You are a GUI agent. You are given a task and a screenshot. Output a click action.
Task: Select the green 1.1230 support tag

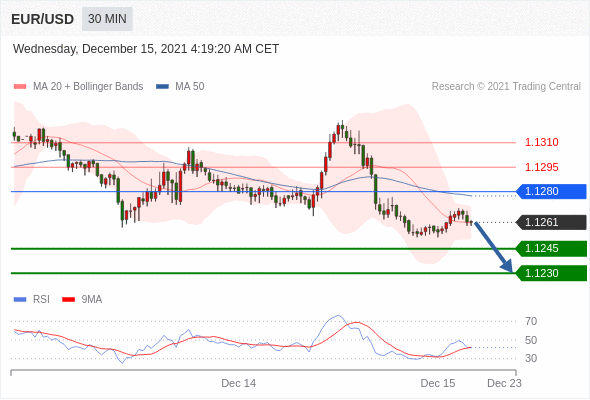coord(551,273)
